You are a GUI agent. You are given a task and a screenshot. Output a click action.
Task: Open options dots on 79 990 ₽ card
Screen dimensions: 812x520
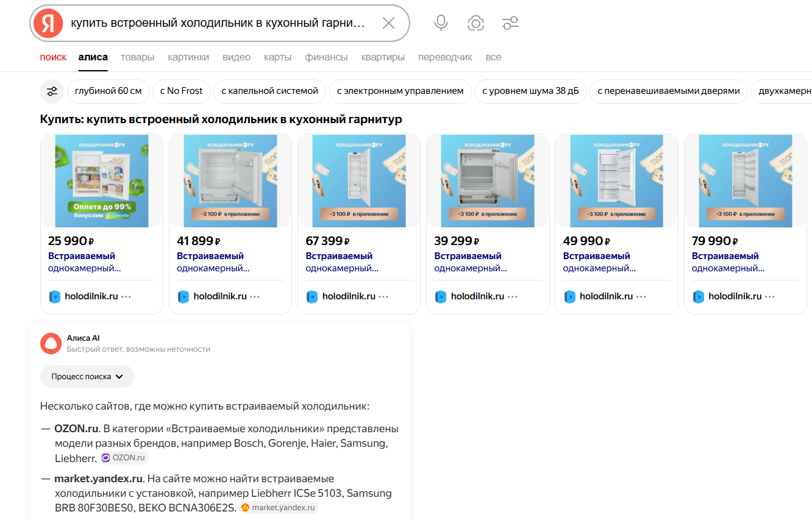coord(770,297)
